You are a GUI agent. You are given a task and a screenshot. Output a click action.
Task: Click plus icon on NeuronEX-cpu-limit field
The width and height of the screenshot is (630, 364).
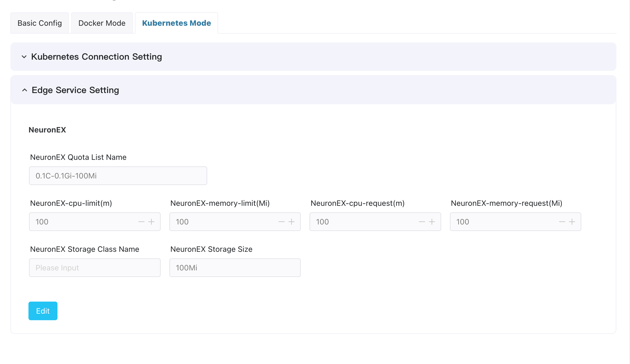click(x=151, y=222)
